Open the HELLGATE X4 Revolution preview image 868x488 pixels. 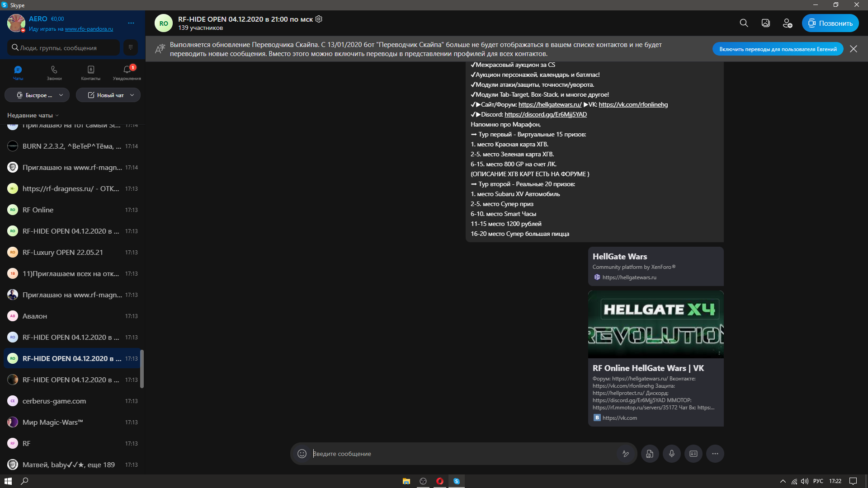click(x=656, y=324)
